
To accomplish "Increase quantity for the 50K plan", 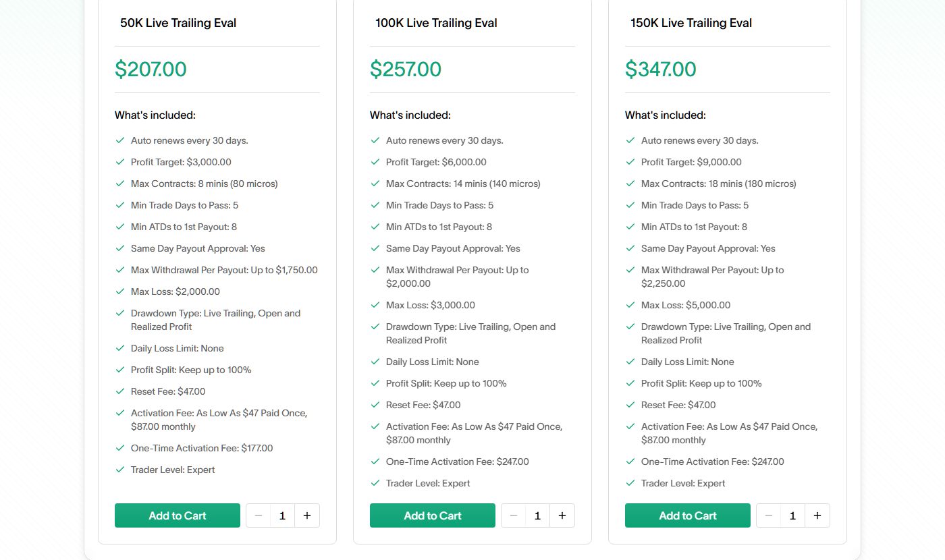I will [x=307, y=515].
